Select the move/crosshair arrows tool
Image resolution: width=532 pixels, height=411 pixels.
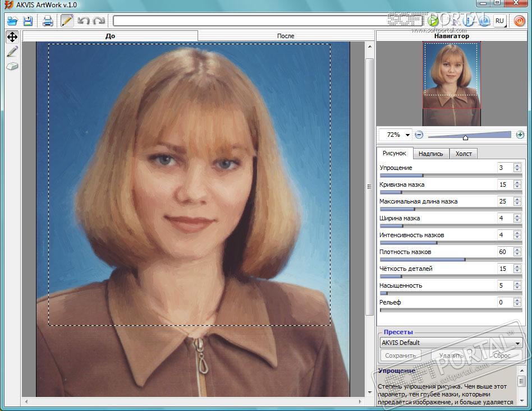click(x=12, y=36)
